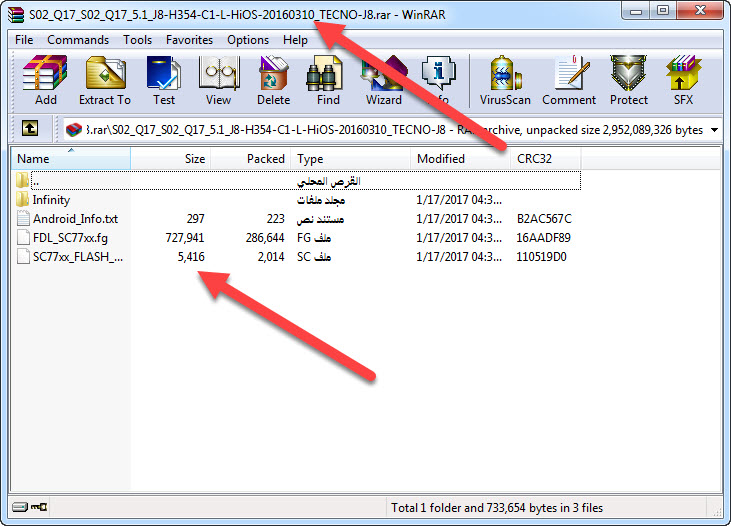Select the Android_Info.txt file name
Screen dimensions: 731x526
[75, 219]
